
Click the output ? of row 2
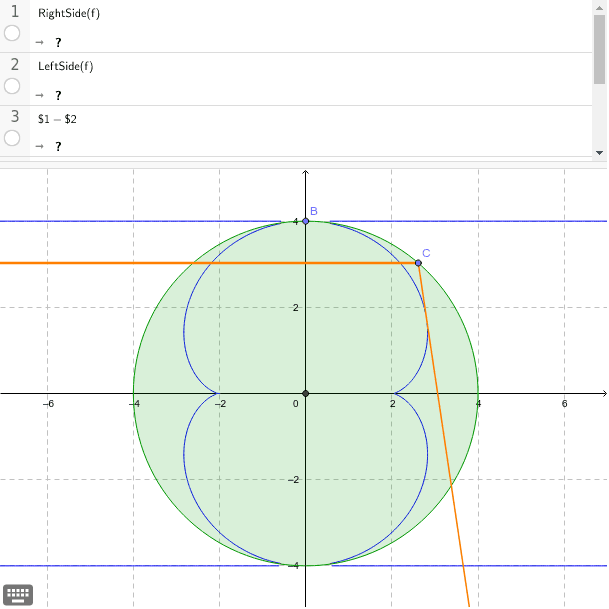pos(58,95)
